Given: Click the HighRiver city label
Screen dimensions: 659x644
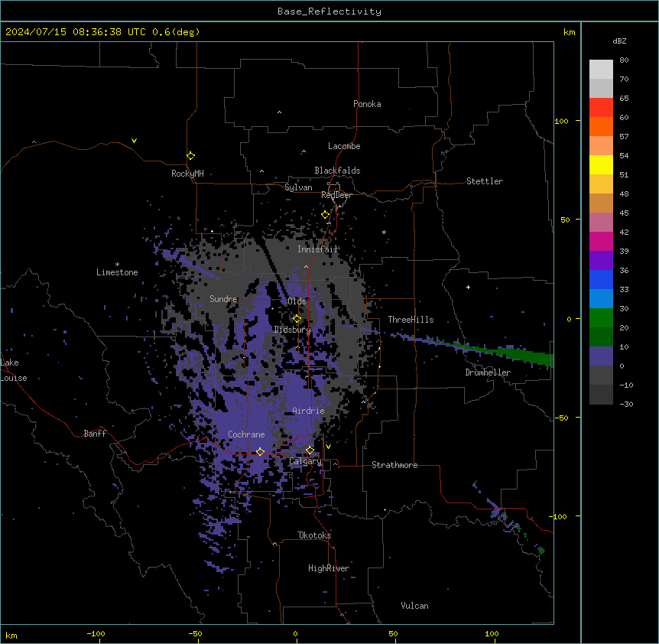Looking at the screenshot, I should 329,568.
